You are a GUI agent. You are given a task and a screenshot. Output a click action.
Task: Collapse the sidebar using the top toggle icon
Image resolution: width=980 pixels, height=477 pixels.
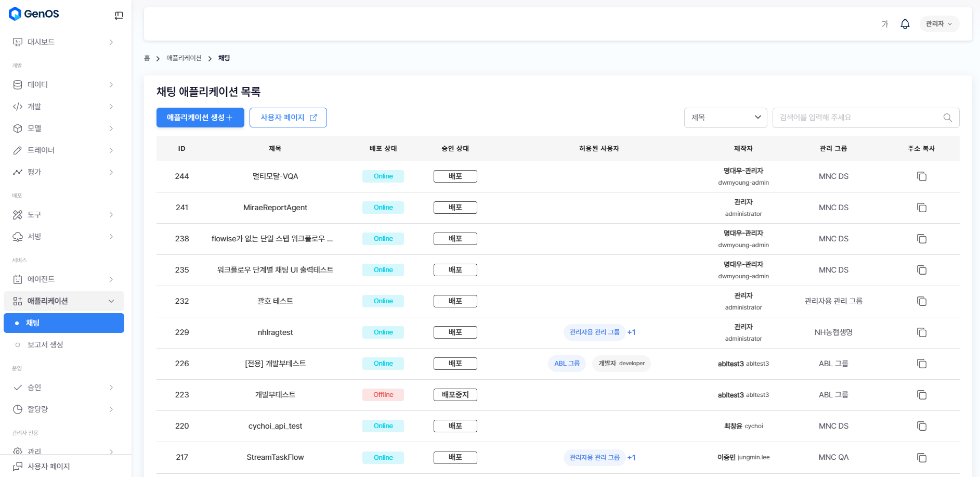[x=119, y=16]
